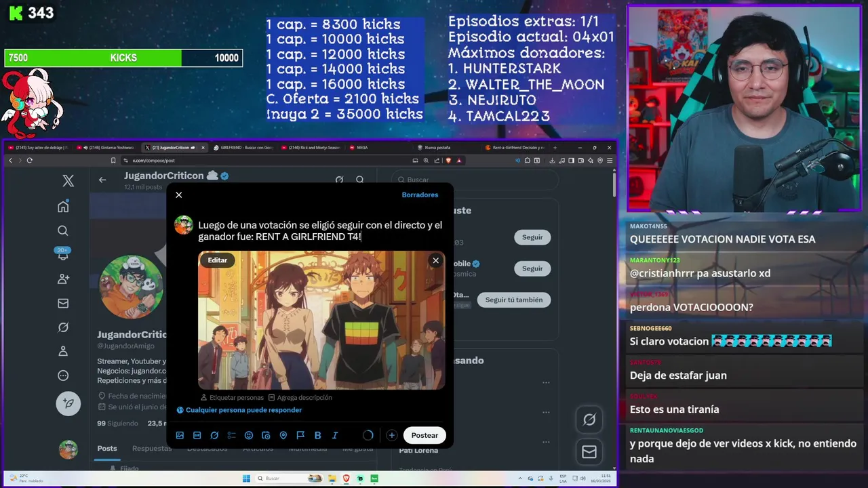Change Cualquier persona puede responder setting
The height and width of the screenshot is (488, 868).
[239, 410]
